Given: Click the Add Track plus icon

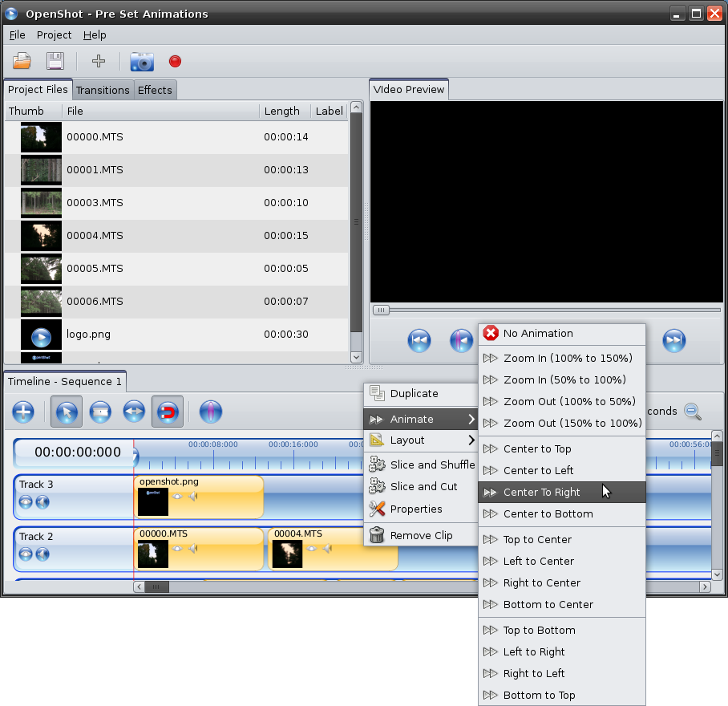Looking at the screenshot, I should 23,412.
